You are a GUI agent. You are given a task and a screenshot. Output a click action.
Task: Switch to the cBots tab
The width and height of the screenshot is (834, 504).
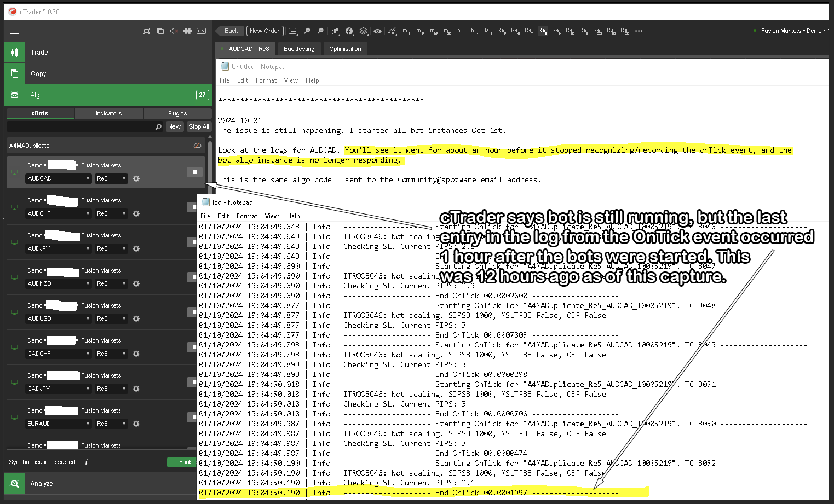pyautogui.click(x=40, y=113)
